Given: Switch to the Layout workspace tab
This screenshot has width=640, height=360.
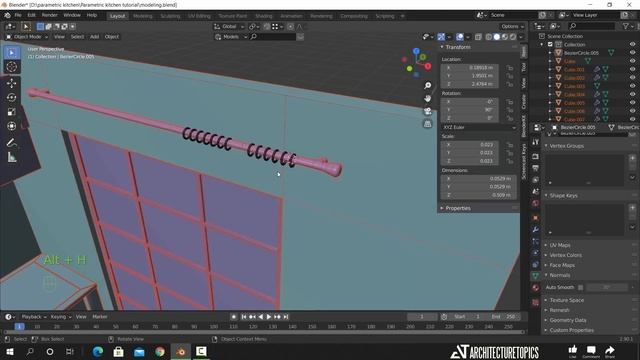Looking at the screenshot, I should 118,16.
